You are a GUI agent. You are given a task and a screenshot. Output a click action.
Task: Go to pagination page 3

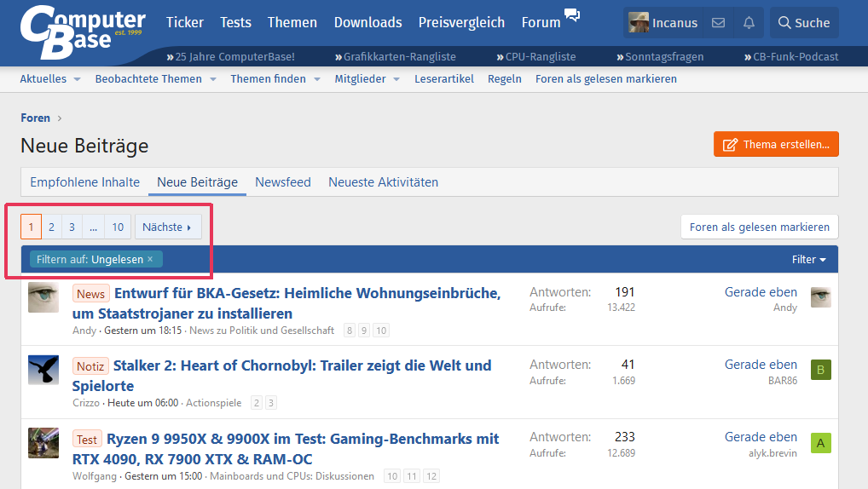point(72,227)
